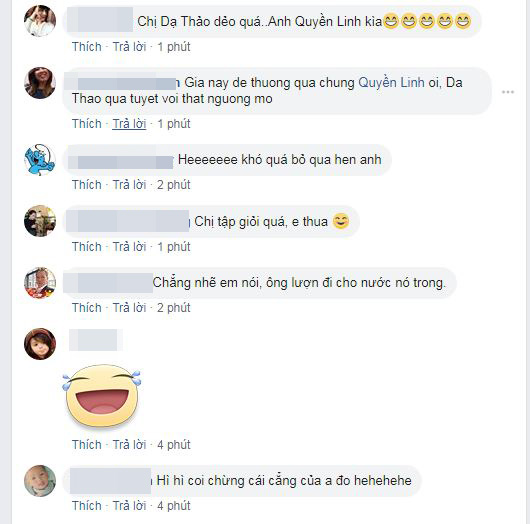Click the Quyền Linh tagged name link
Screen dimensions: 530x524
point(391,82)
